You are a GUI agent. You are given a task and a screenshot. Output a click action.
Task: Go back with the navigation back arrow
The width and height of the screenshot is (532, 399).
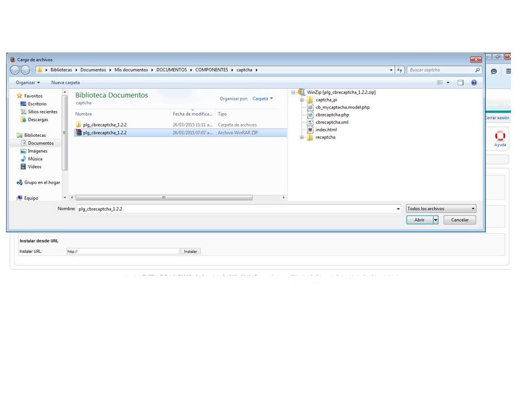[14, 70]
